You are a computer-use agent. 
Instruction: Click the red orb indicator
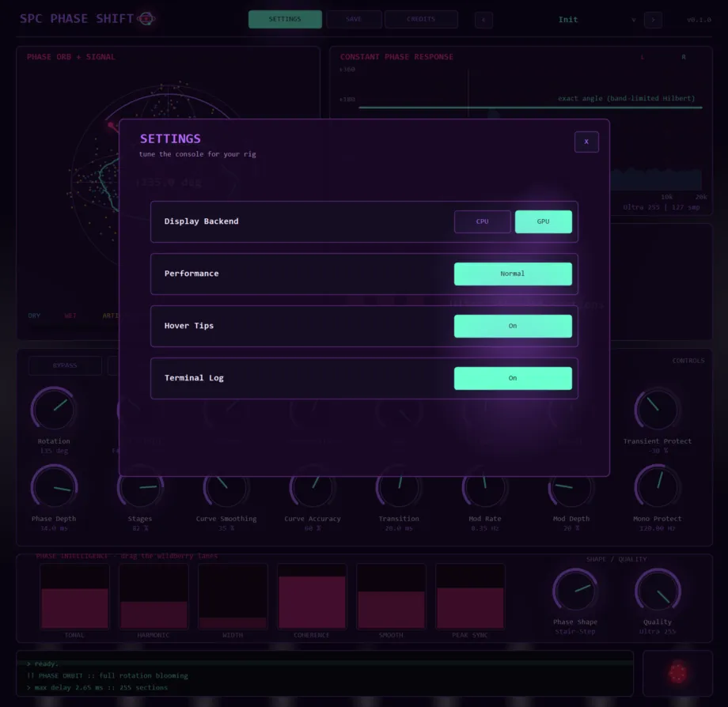[677, 673]
